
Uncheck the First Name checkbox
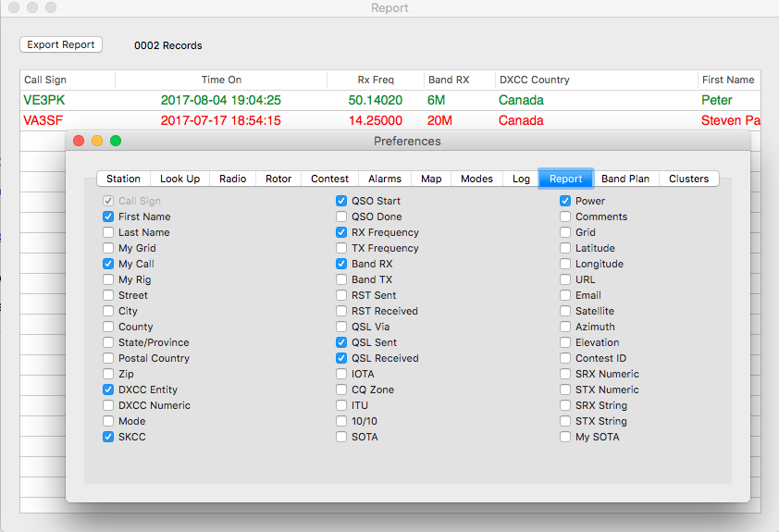tap(109, 217)
